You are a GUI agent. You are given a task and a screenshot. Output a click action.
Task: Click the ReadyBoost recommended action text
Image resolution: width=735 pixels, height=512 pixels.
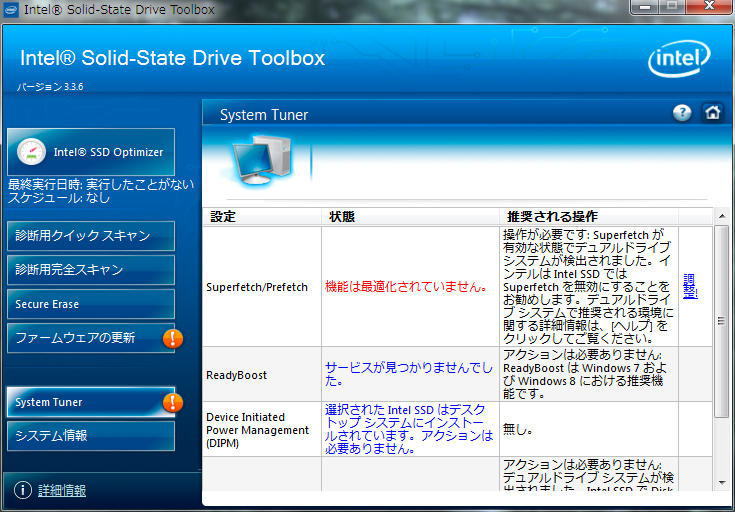(584, 374)
